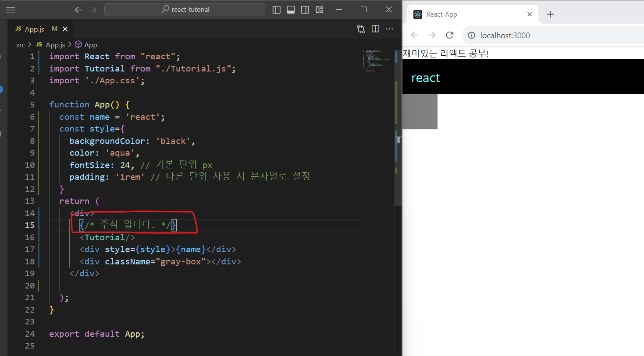
Task: Open Changes icon in editor actions
Action: coord(361,29)
